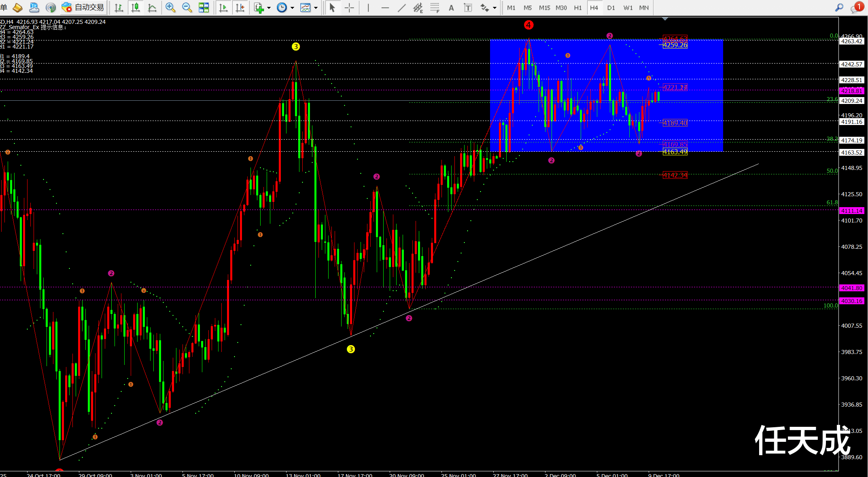Select the trendline drawing tool
The height and width of the screenshot is (477, 868).
[401, 7]
